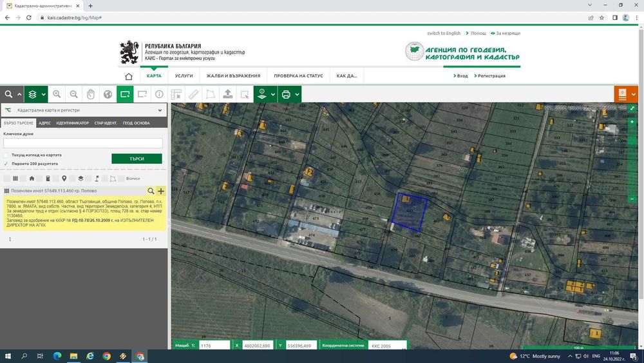Toggle the layers stack filter checkbox
This screenshot has width=644, height=363.
point(72,179)
